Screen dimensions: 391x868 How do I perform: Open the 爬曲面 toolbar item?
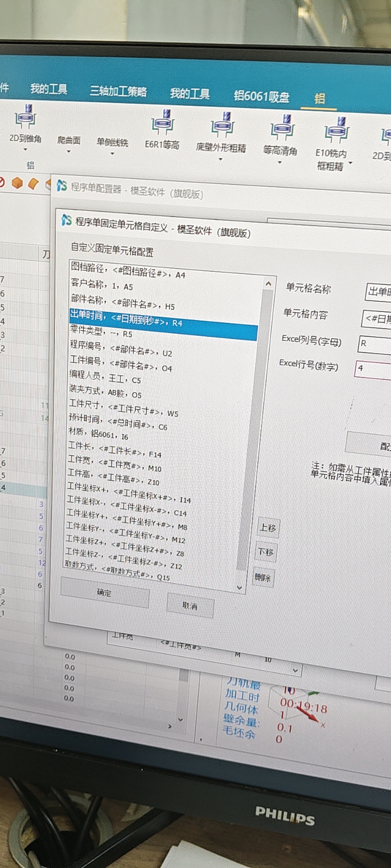click(x=69, y=140)
